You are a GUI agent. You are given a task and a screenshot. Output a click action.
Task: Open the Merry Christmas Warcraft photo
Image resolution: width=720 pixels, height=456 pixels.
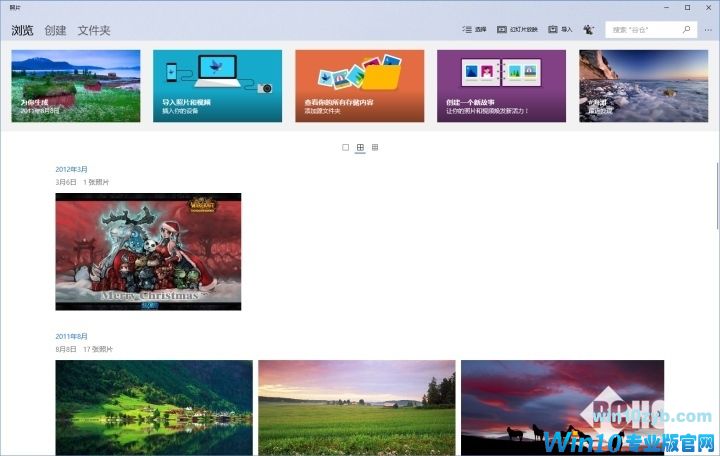148,252
